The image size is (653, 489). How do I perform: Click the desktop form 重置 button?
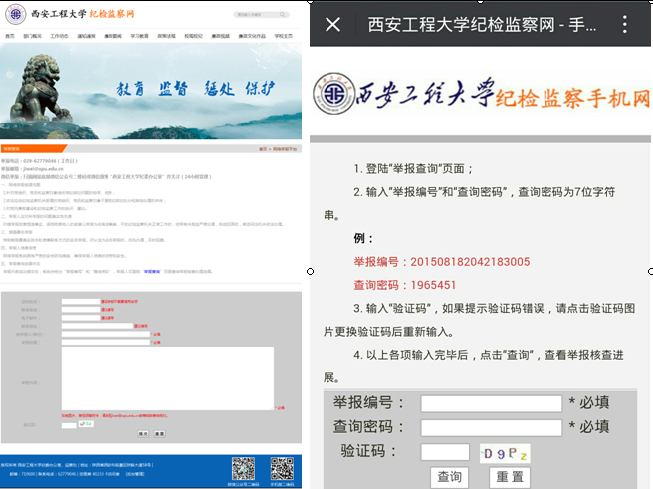[160, 434]
